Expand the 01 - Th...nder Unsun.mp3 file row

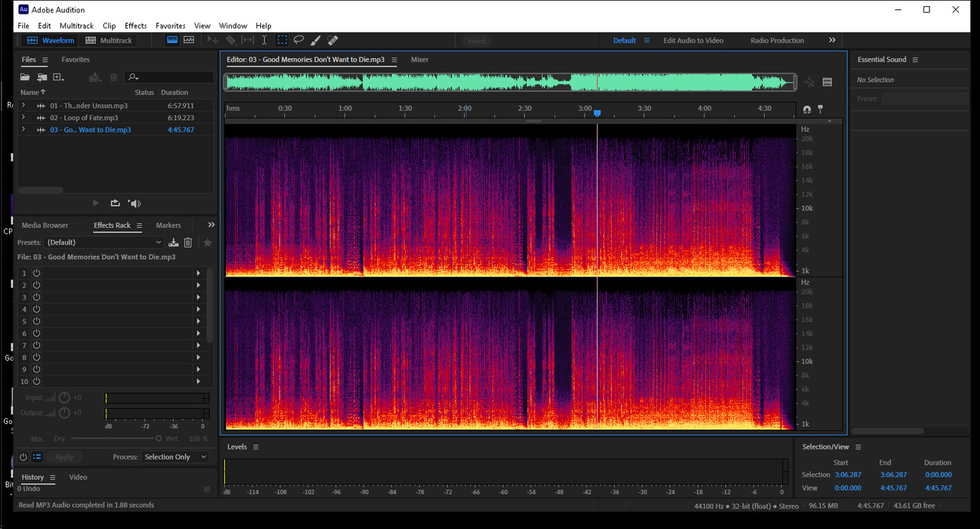pos(23,106)
